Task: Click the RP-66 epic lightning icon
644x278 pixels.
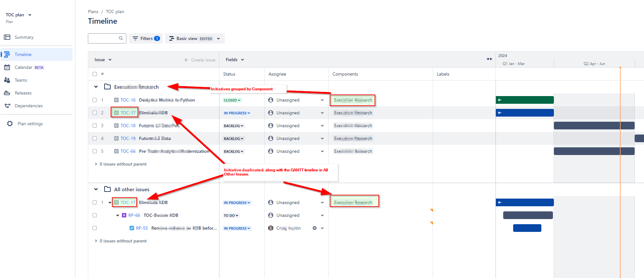Action: (x=124, y=215)
